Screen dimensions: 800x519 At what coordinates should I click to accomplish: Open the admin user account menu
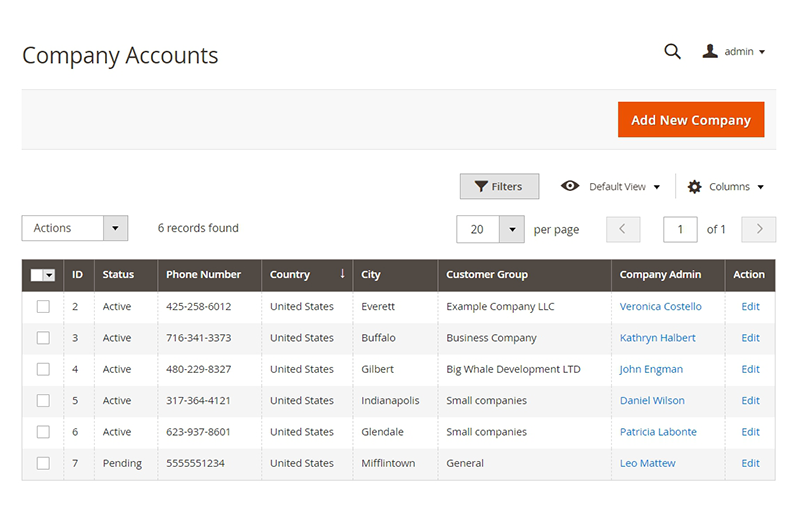[x=734, y=52]
